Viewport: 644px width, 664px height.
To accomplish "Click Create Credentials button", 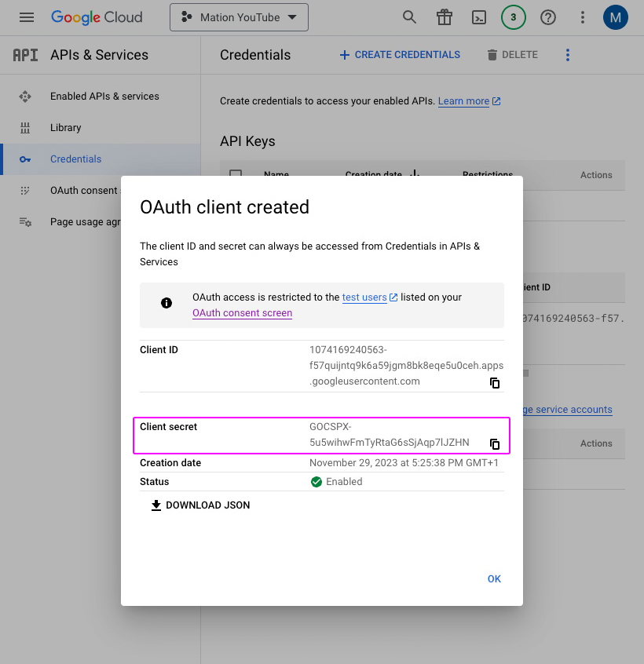I will coord(400,55).
